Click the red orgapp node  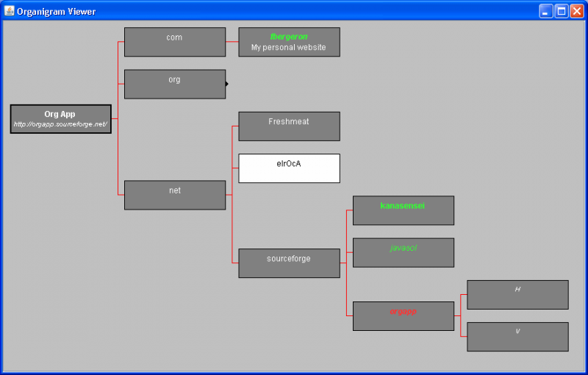coord(404,316)
